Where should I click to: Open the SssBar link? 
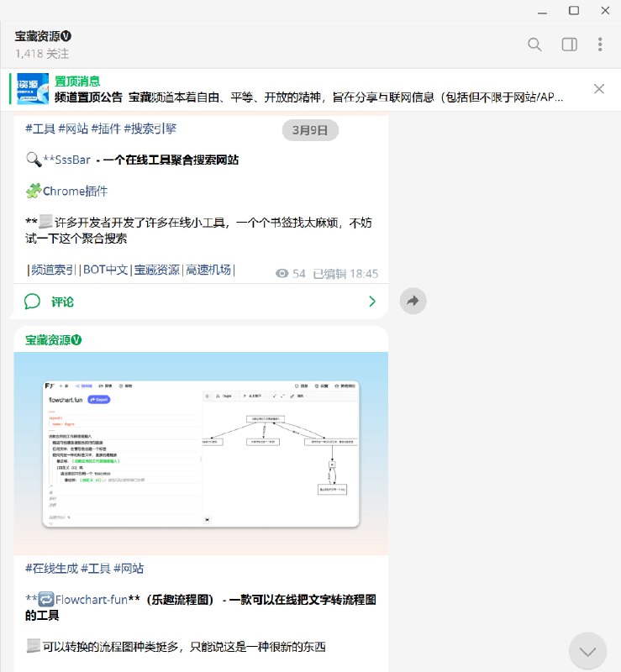(72, 160)
